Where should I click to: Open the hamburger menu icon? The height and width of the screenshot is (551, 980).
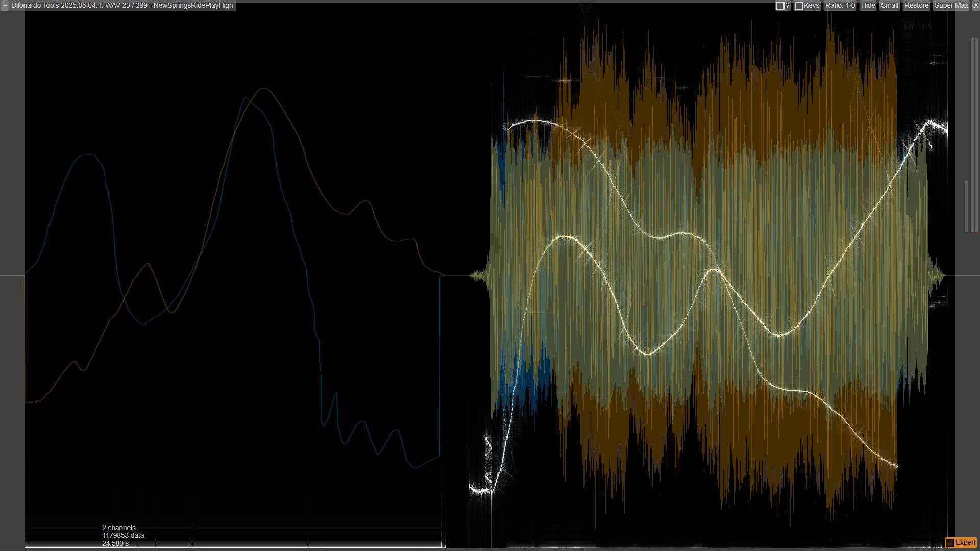pos(5,5)
